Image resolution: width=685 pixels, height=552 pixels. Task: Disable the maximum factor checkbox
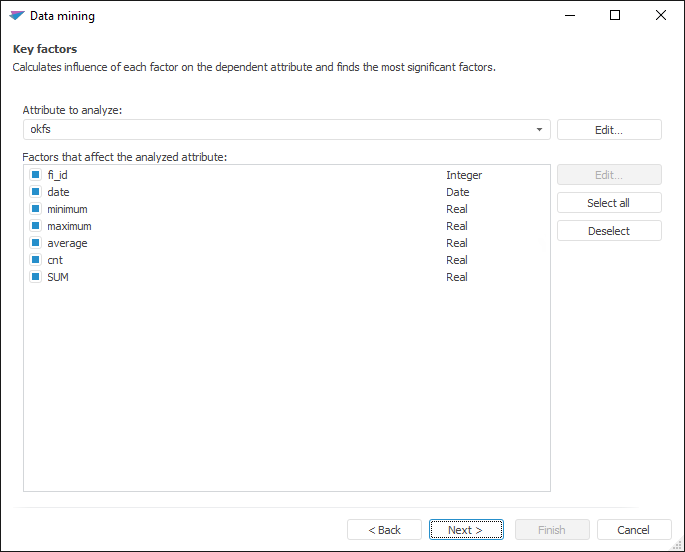pyautogui.click(x=36, y=226)
